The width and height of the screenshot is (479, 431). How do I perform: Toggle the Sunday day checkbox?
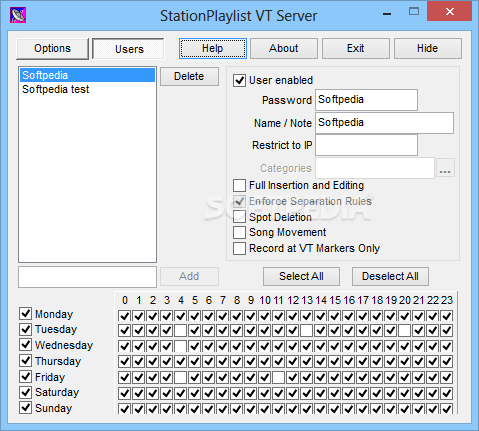(25, 407)
